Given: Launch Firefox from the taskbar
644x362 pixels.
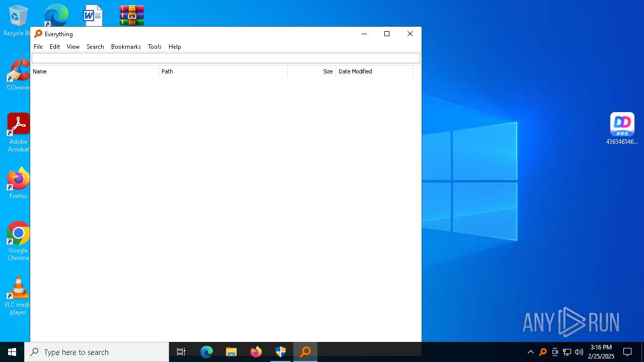Looking at the screenshot, I should 256,352.
